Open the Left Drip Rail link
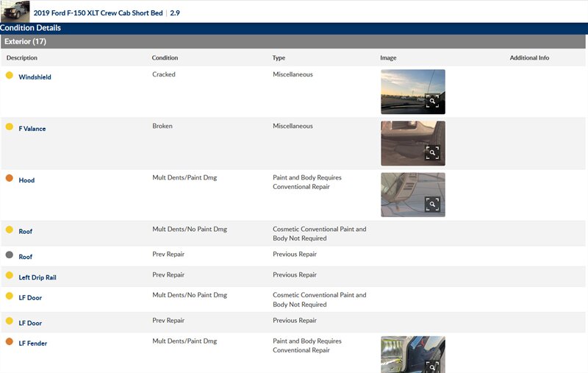The image size is (588, 373). point(37,277)
